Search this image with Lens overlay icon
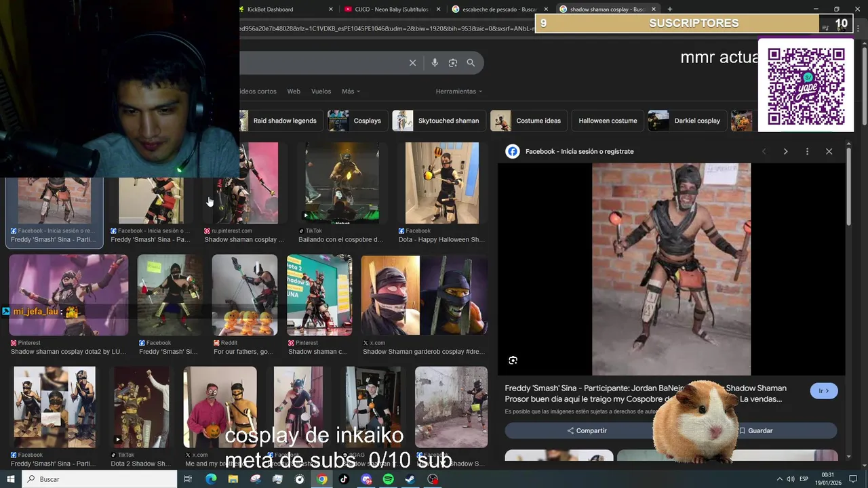 pos(513,361)
